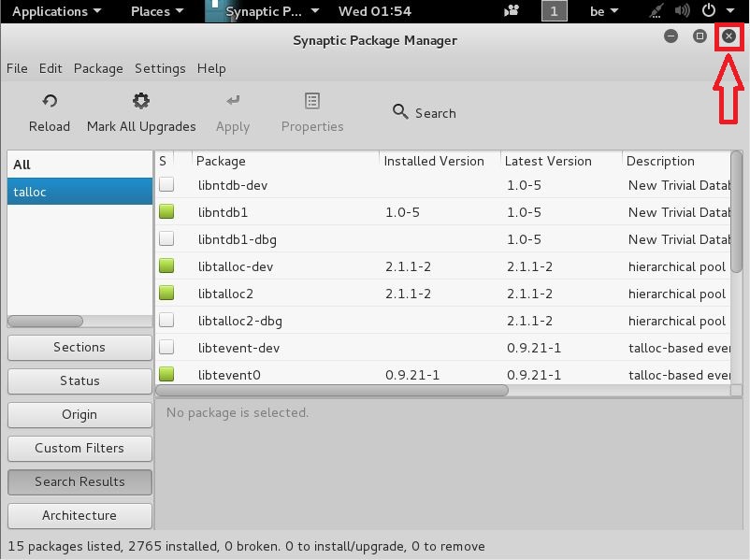
Task: Select the libtevent-dev package name
Action: click(x=238, y=348)
